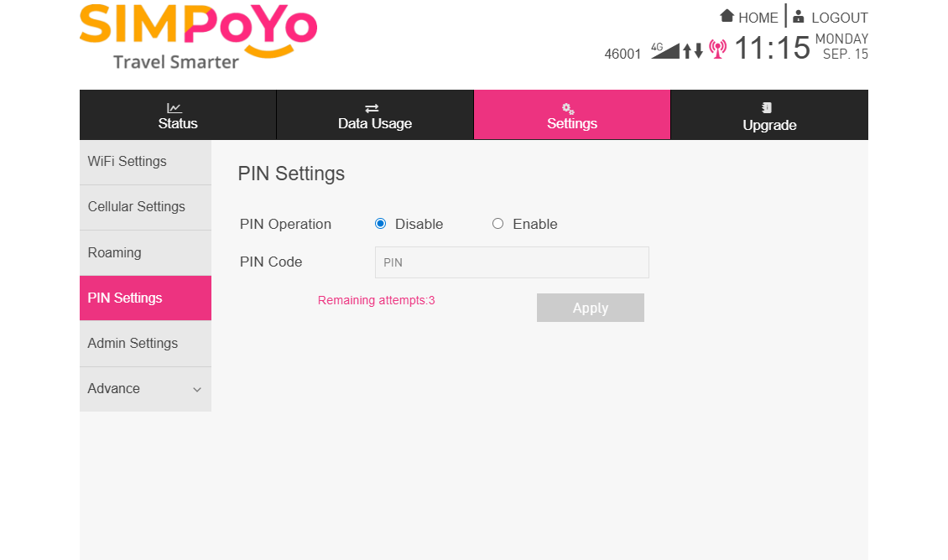Expand the Advance menu chevron
Viewport: 948px width, 560px height.
[x=197, y=390]
